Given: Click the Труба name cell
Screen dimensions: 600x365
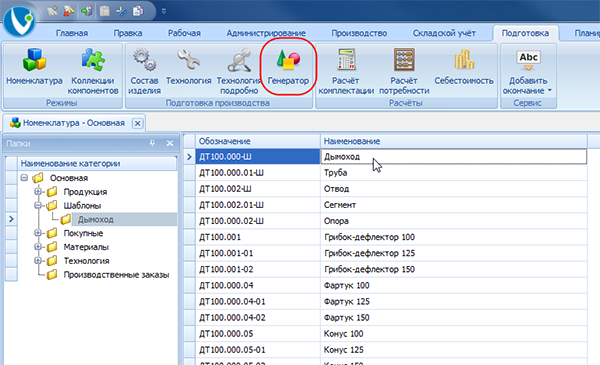Looking at the screenshot, I should tap(454, 173).
